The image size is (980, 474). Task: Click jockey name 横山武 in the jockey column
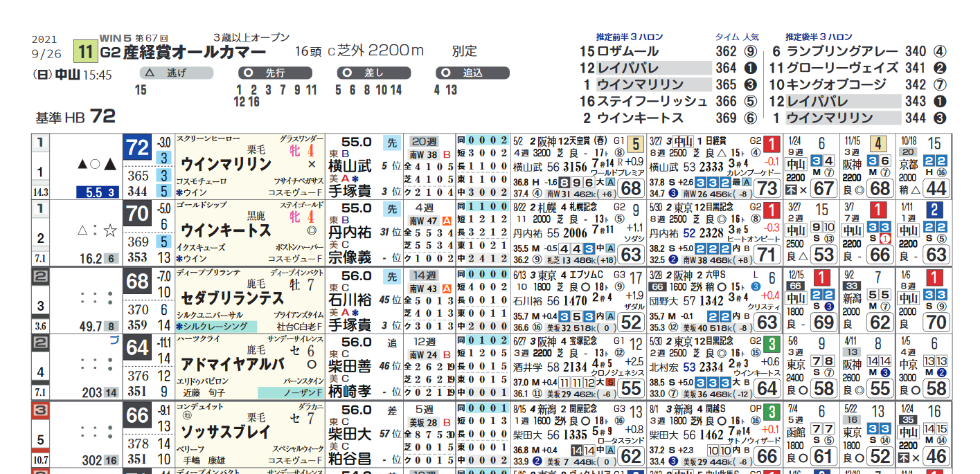(350, 166)
